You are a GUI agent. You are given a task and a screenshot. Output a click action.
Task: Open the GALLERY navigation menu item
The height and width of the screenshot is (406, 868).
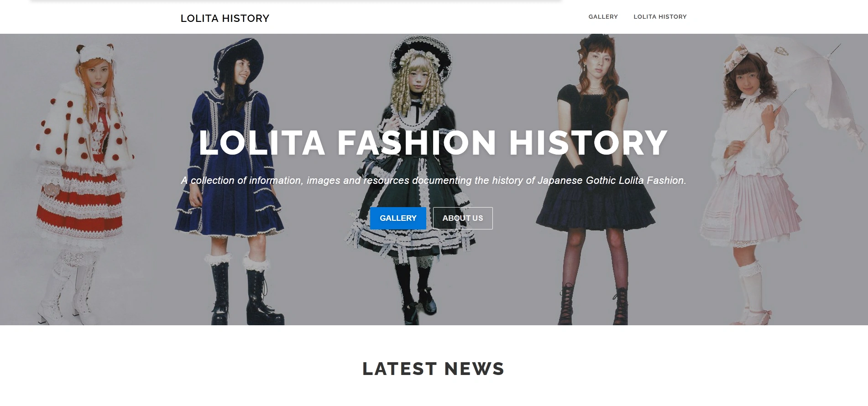603,17
